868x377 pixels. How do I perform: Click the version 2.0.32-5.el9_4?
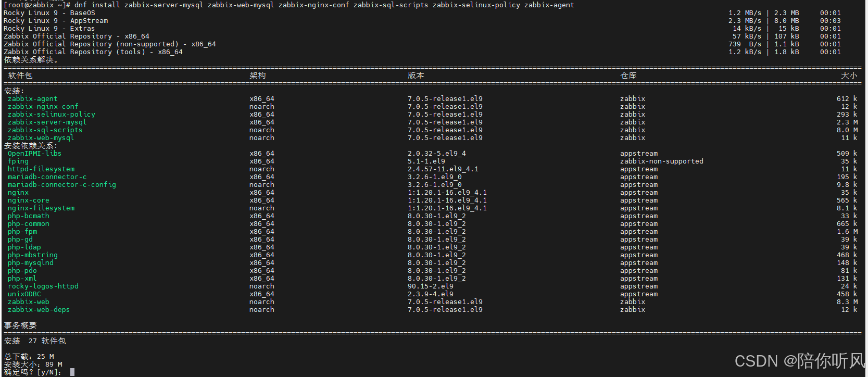click(436, 153)
